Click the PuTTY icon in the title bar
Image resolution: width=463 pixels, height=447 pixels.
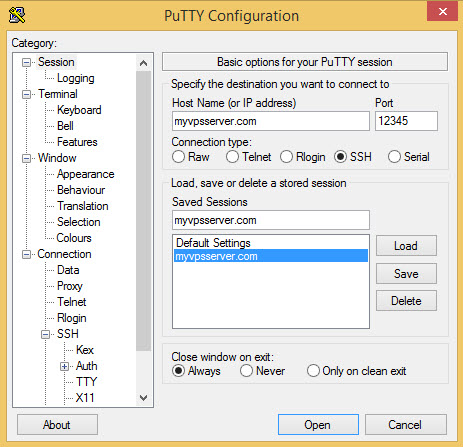[17, 15]
